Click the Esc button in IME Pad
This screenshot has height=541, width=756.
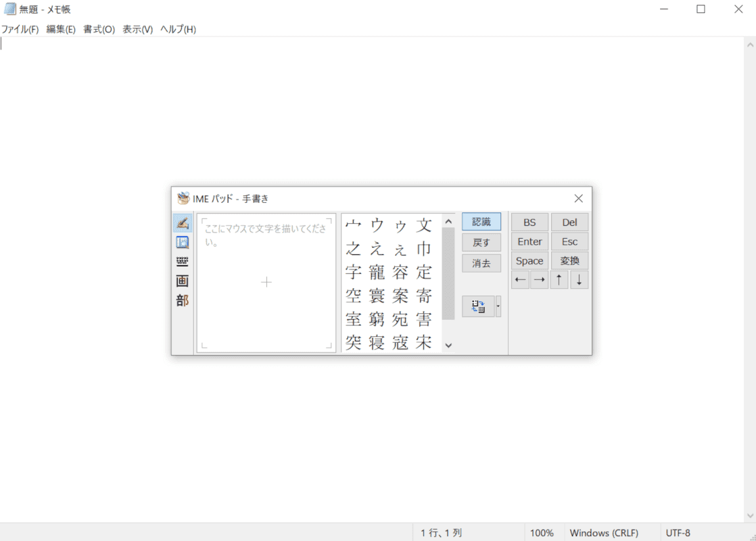click(569, 241)
